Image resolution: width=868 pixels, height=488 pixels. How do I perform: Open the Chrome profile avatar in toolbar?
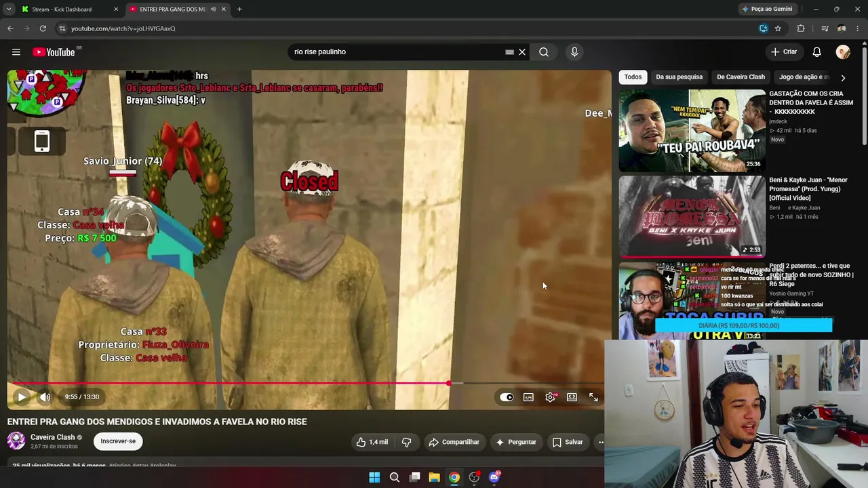click(x=842, y=28)
